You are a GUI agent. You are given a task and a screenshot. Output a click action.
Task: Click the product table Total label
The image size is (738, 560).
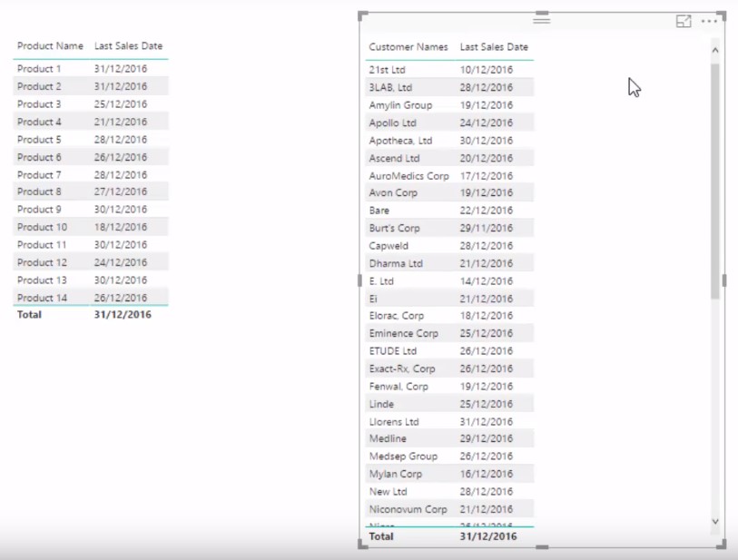(x=29, y=315)
